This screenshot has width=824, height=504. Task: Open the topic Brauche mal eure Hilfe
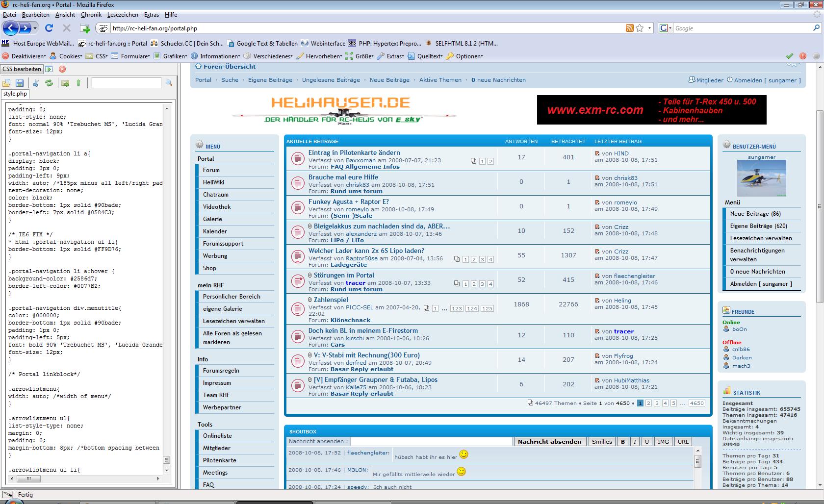(x=343, y=177)
